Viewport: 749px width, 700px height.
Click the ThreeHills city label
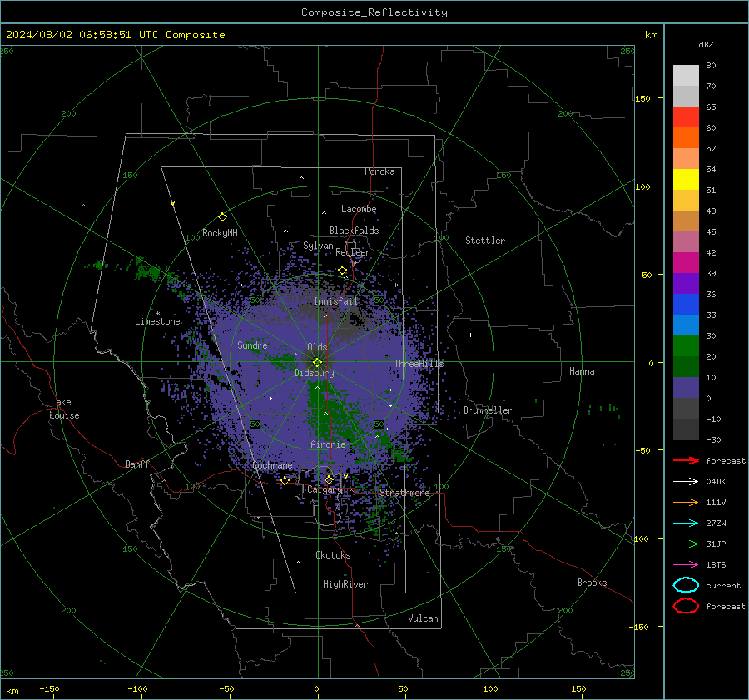tap(419, 364)
